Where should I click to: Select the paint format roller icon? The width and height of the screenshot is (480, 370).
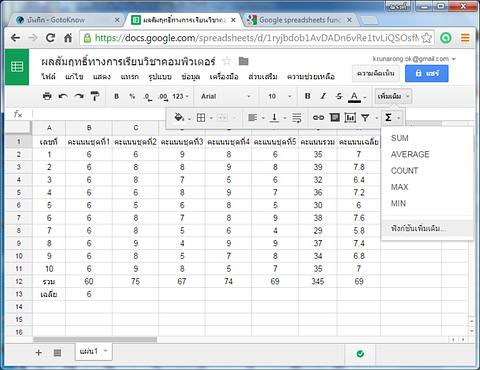click(x=95, y=96)
